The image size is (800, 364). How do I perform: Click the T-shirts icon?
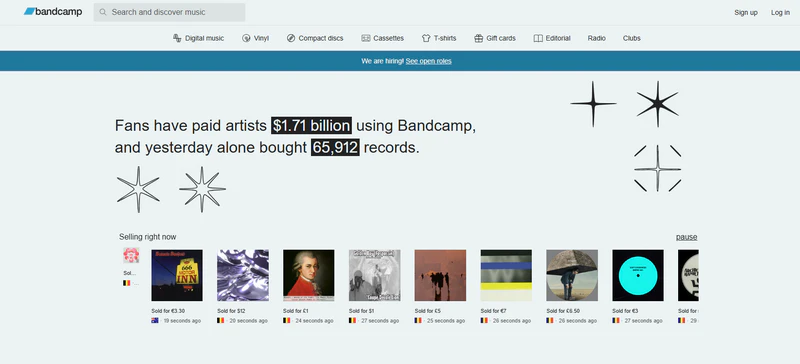(x=426, y=38)
